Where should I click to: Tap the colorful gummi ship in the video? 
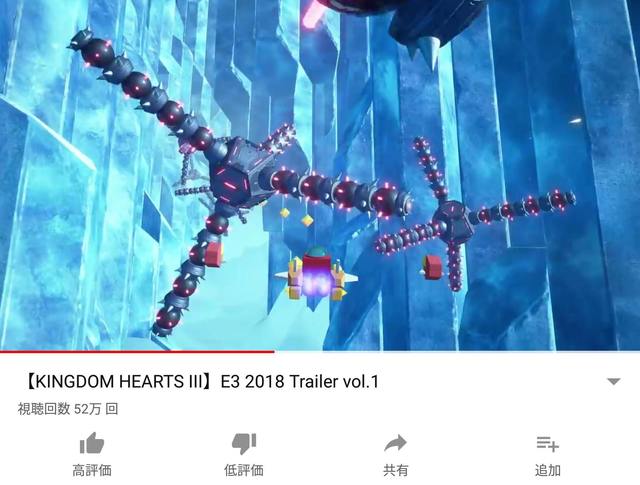coord(316,275)
